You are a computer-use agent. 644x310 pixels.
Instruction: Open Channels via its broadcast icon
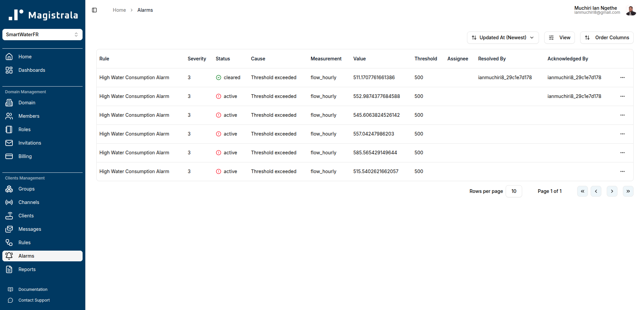click(9, 202)
